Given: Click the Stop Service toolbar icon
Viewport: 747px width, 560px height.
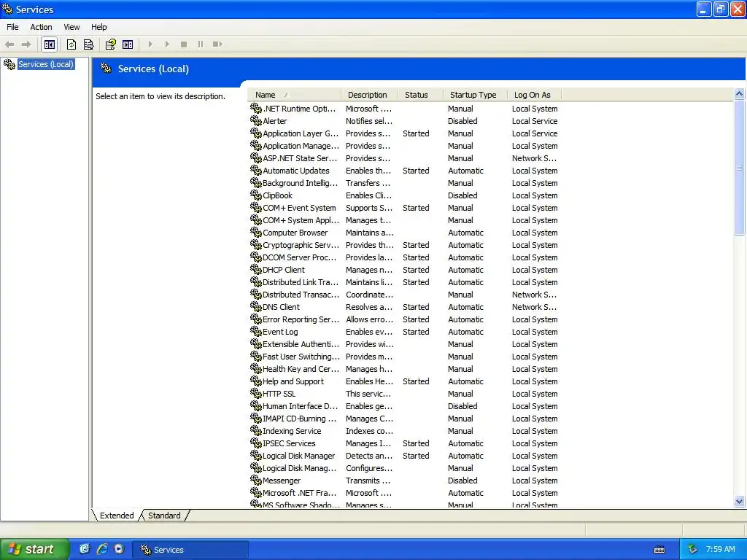Looking at the screenshot, I should click(183, 44).
